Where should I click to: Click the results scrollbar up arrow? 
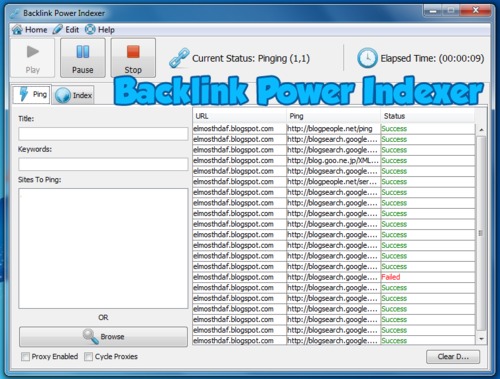coord(481,130)
